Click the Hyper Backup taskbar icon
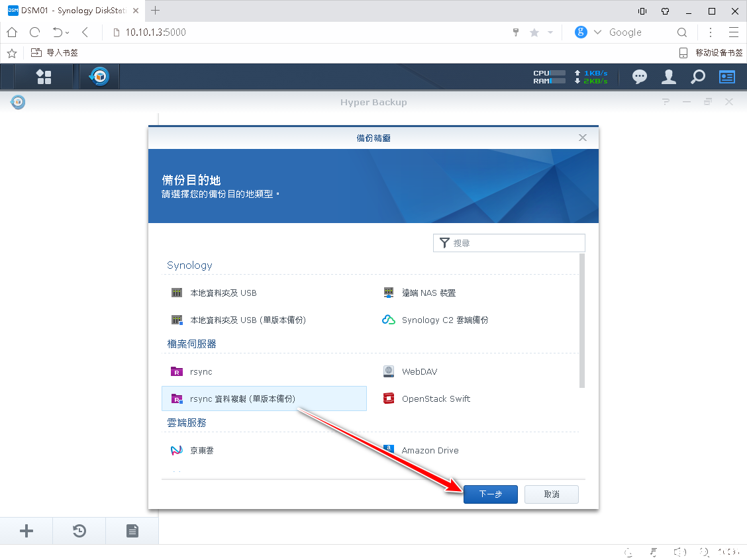 click(x=99, y=77)
